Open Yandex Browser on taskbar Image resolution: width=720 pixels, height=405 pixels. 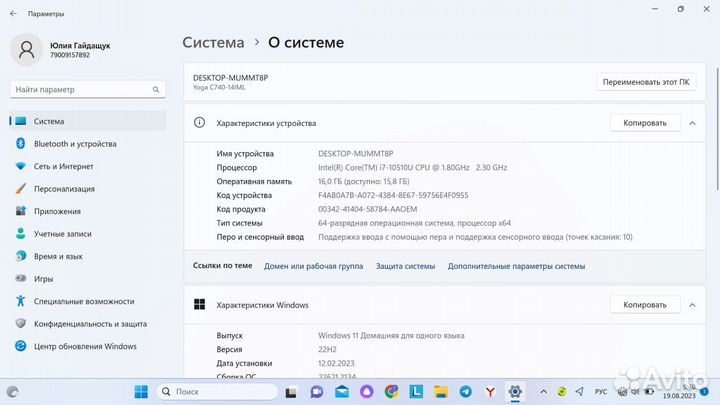[x=490, y=392]
